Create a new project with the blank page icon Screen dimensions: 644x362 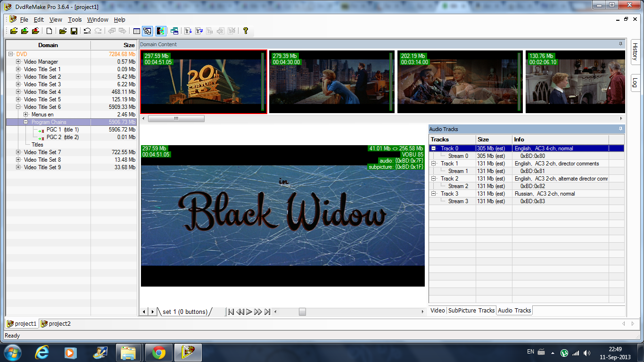(49, 31)
